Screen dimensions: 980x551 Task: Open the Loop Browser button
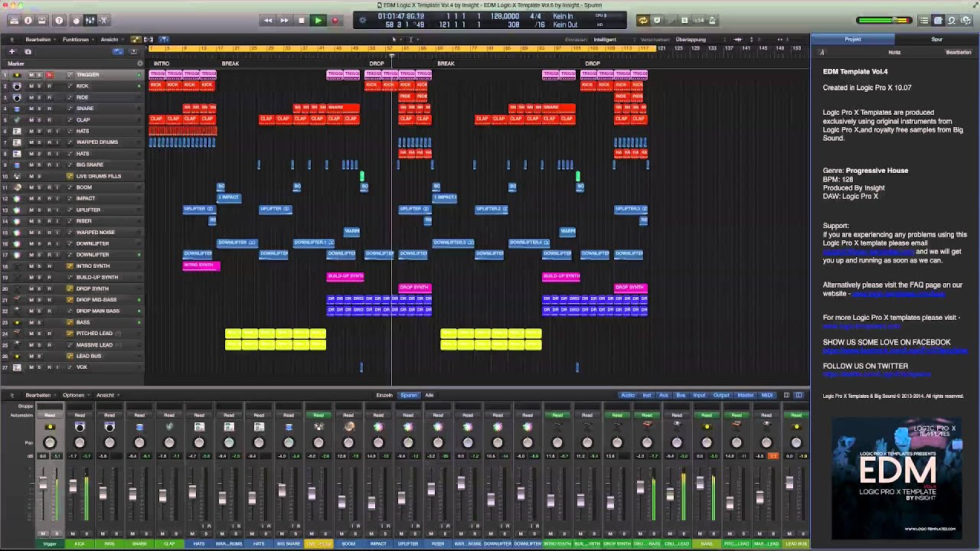952,21
